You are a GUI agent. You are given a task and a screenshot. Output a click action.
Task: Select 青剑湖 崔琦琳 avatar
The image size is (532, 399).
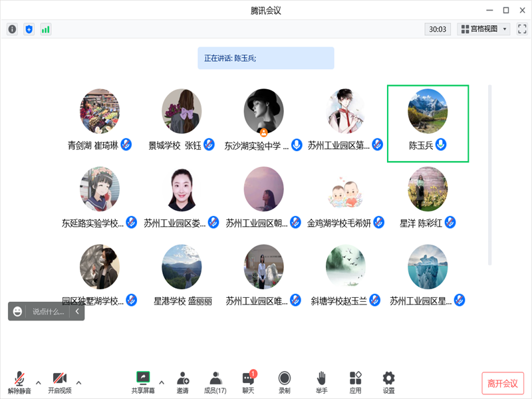click(99, 111)
